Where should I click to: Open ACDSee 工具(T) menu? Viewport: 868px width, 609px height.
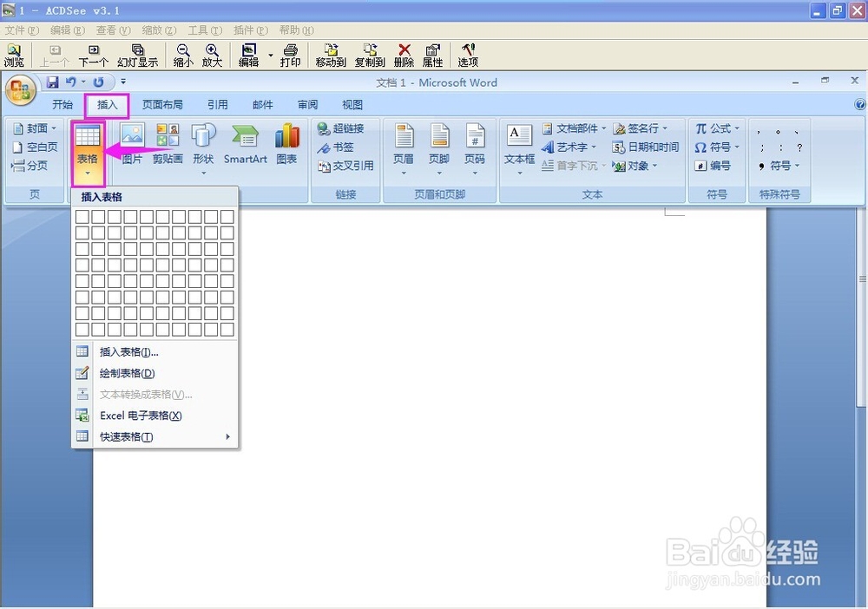click(x=205, y=29)
